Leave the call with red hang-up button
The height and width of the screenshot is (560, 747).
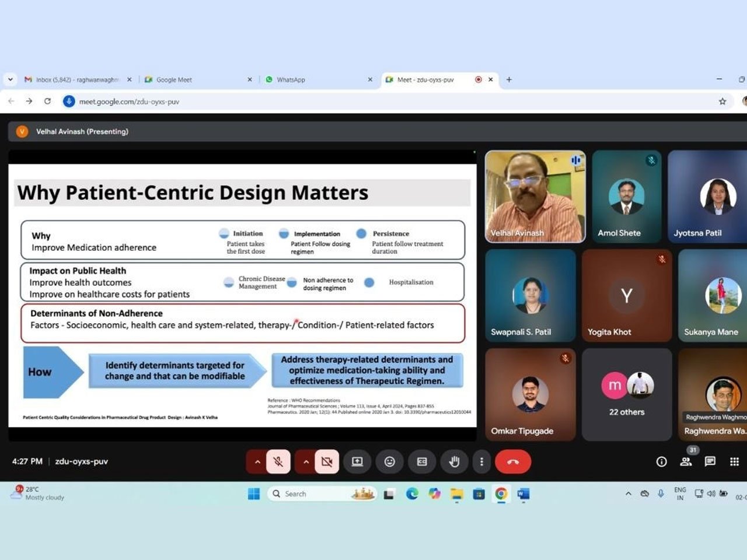coord(513,462)
